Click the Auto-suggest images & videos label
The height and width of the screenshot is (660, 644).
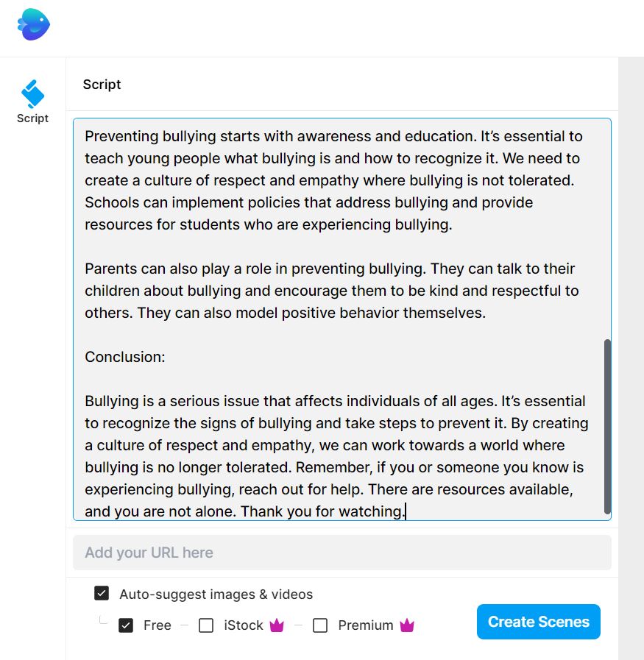pos(216,595)
